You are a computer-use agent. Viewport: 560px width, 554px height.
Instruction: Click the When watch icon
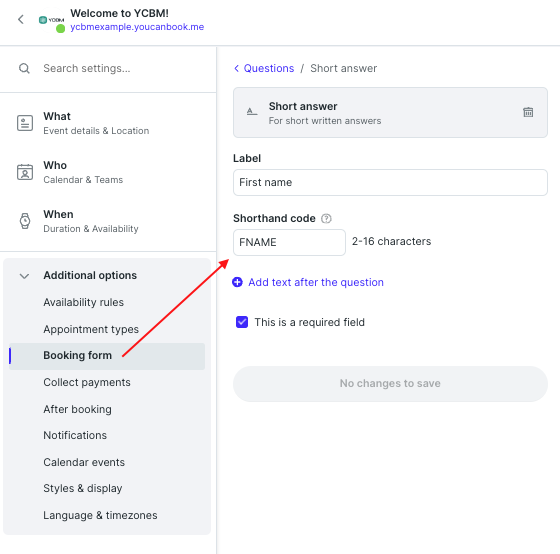25,221
